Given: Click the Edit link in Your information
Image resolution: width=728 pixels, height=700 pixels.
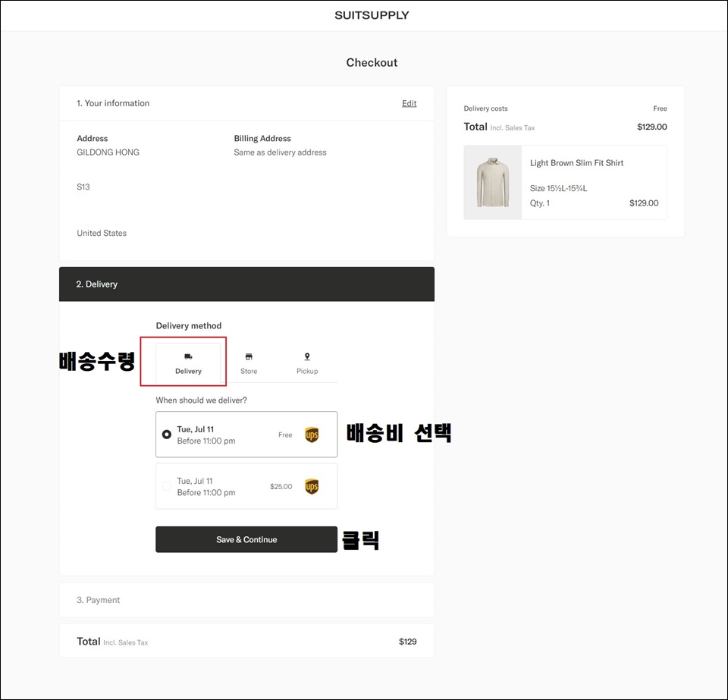Looking at the screenshot, I should tap(409, 103).
